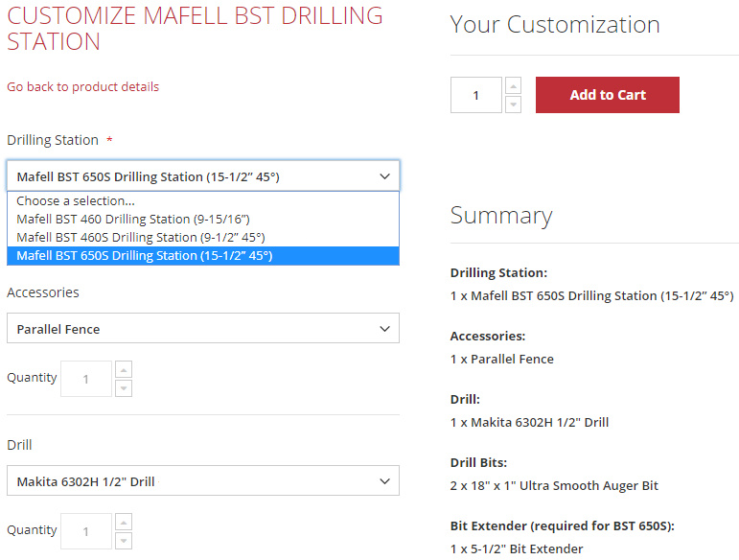Click Drill quantity up arrow

[124, 522]
